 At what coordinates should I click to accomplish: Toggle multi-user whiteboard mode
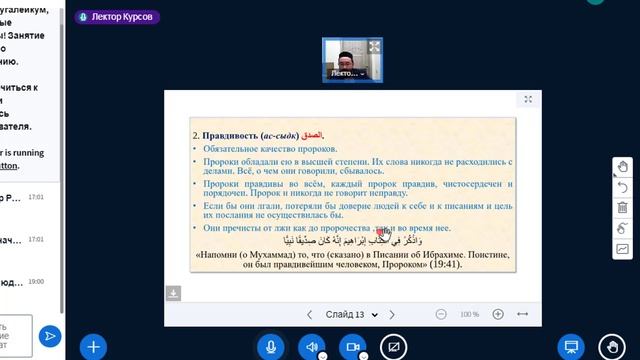[622, 228]
